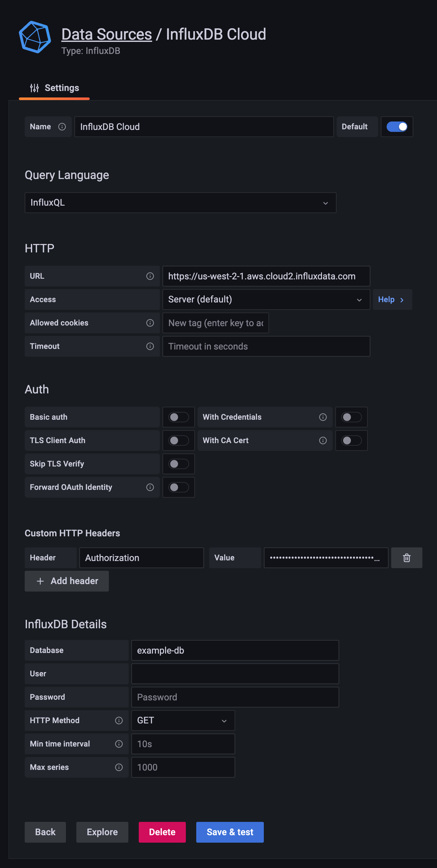Open the HTTP Method GET dropdown

coord(183,721)
